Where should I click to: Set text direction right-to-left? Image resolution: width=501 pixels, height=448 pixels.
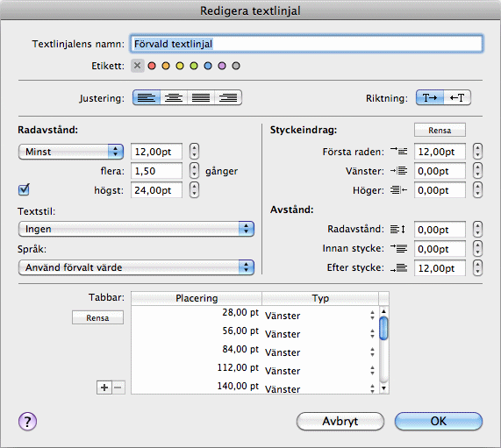[x=457, y=97]
